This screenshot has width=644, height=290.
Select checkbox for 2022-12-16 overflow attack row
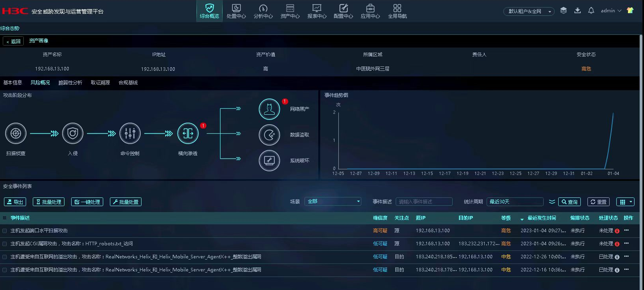tap(5, 270)
